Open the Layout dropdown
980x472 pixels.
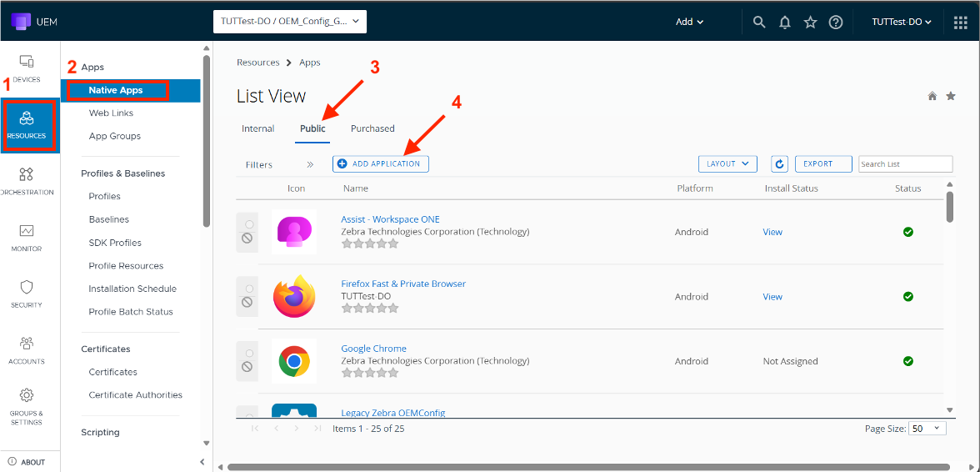pos(727,164)
